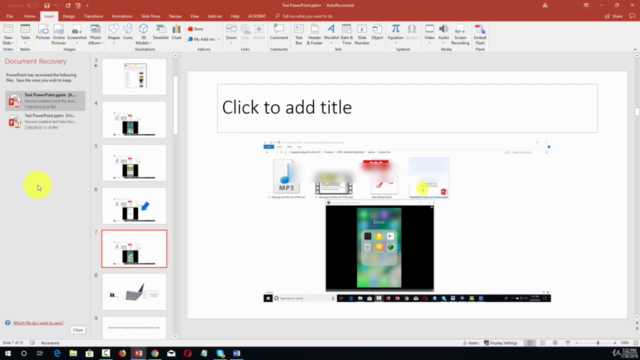The width and height of the screenshot is (640, 360).
Task: Open the Animations tab
Action: [x=122, y=16]
